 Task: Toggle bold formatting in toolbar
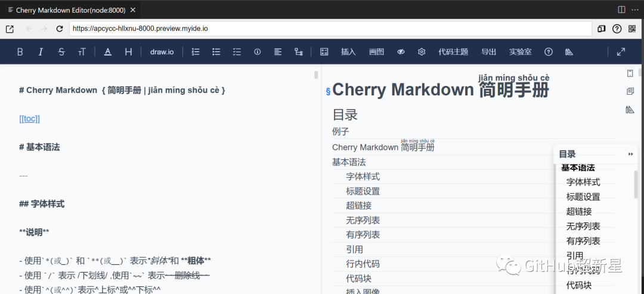click(x=20, y=52)
